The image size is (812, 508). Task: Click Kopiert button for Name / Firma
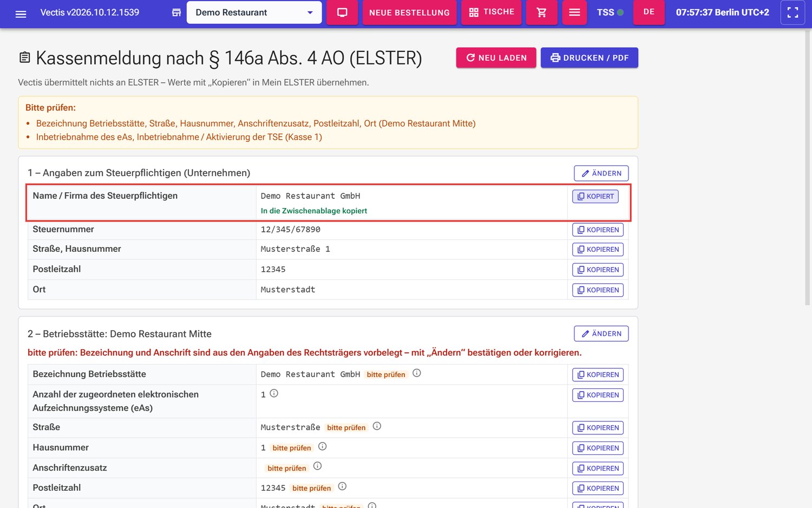[x=595, y=196]
